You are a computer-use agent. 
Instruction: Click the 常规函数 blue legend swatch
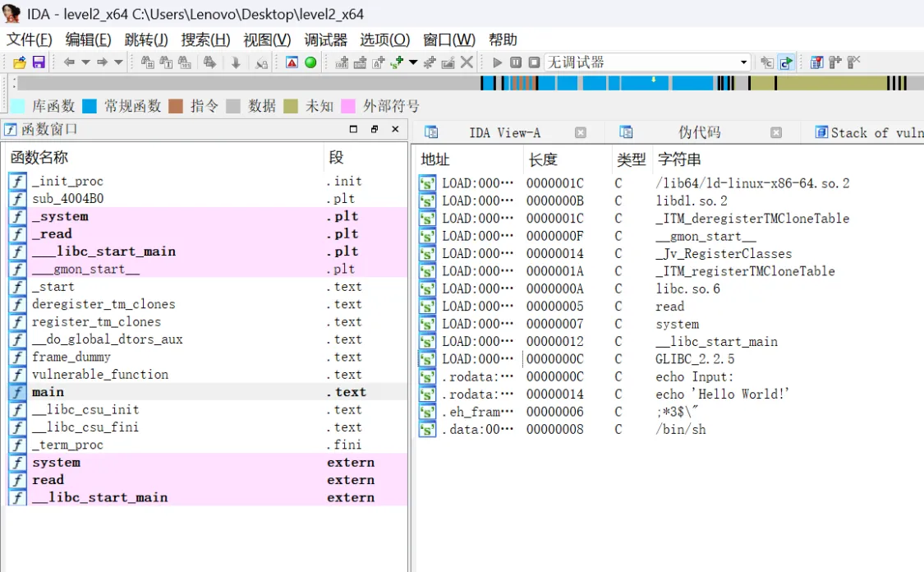tap(90, 106)
